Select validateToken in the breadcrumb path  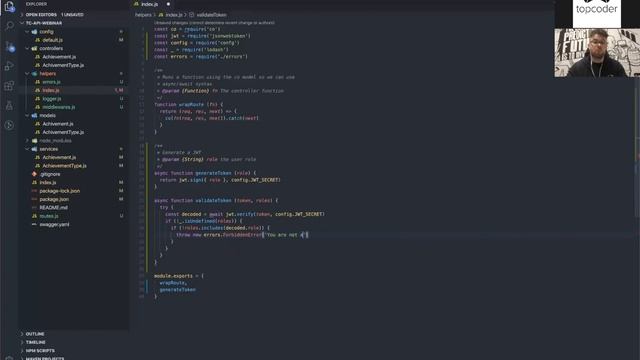click(x=211, y=15)
